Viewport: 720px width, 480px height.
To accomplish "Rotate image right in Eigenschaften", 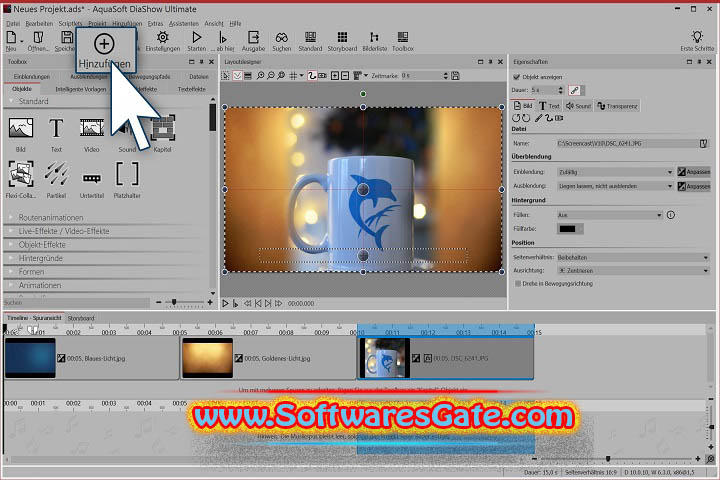I will coord(526,118).
